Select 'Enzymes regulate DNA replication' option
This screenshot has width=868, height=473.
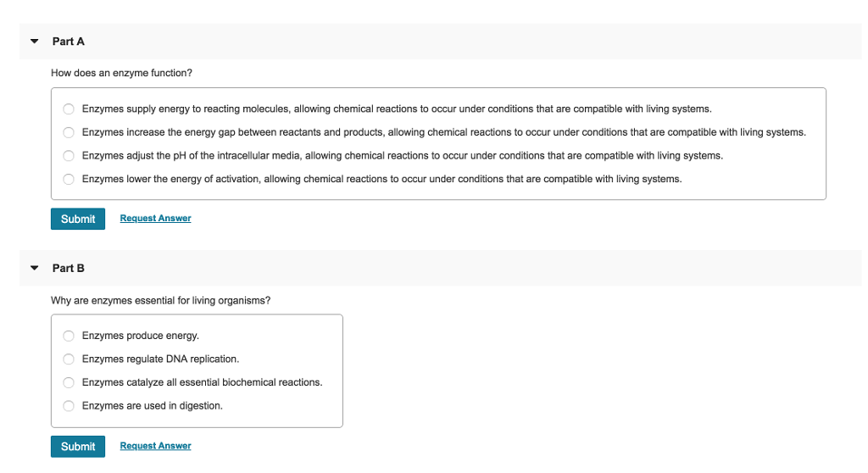(68, 359)
